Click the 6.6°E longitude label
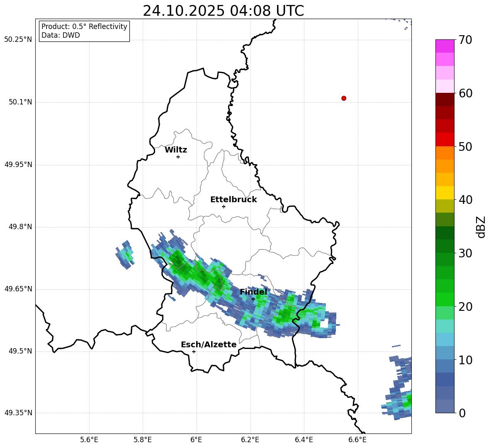The width and height of the screenshot is (491, 448). tap(357, 440)
